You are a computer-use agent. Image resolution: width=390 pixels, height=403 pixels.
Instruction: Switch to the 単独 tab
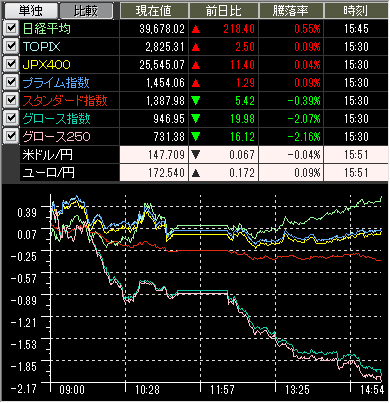pyautogui.click(x=30, y=11)
